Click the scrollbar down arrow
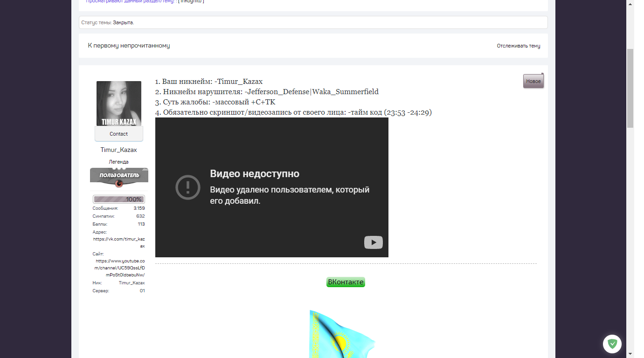 630,354
